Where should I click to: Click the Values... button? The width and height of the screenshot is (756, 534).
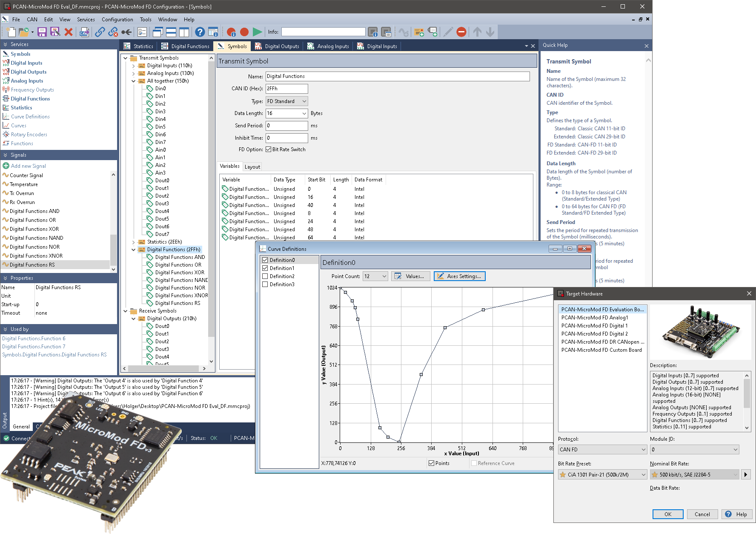pos(410,276)
